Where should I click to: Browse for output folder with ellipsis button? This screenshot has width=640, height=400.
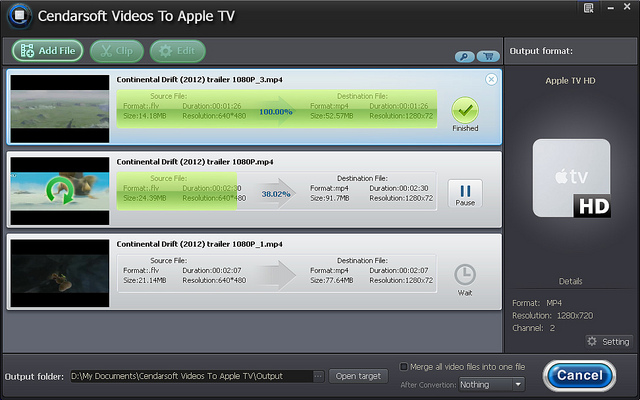coord(319,376)
